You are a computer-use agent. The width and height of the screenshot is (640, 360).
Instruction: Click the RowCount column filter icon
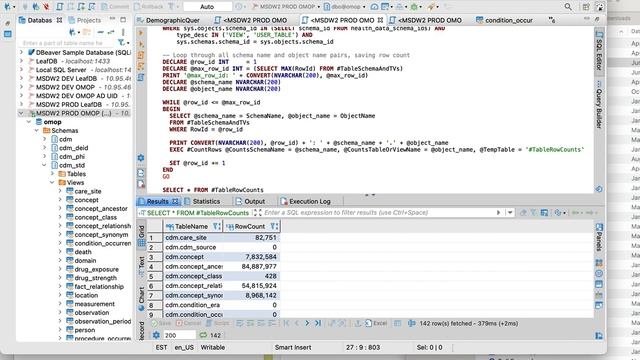pos(274,226)
